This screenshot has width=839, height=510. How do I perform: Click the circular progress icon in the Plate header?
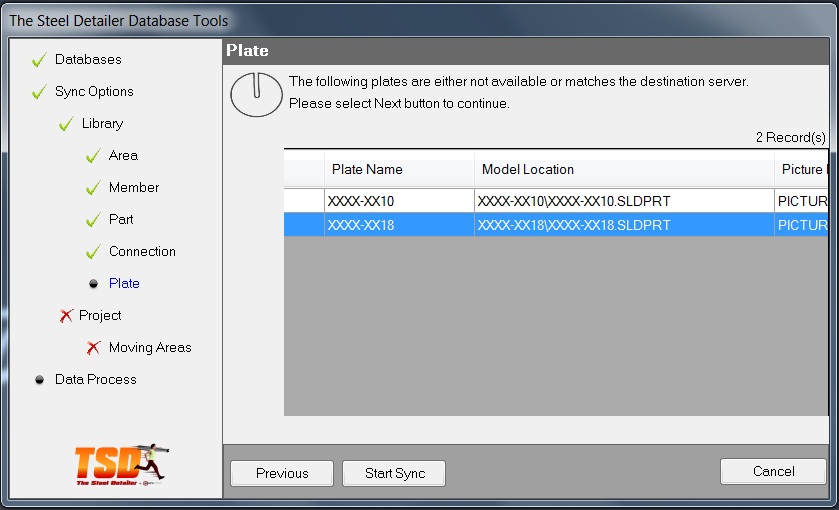256,94
